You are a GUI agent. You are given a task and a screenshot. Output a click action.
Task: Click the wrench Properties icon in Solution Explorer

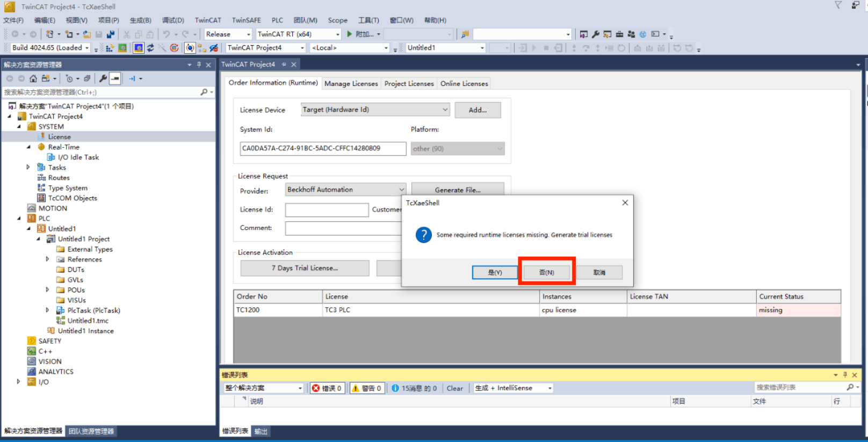pyautogui.click(x=103, y=78)
